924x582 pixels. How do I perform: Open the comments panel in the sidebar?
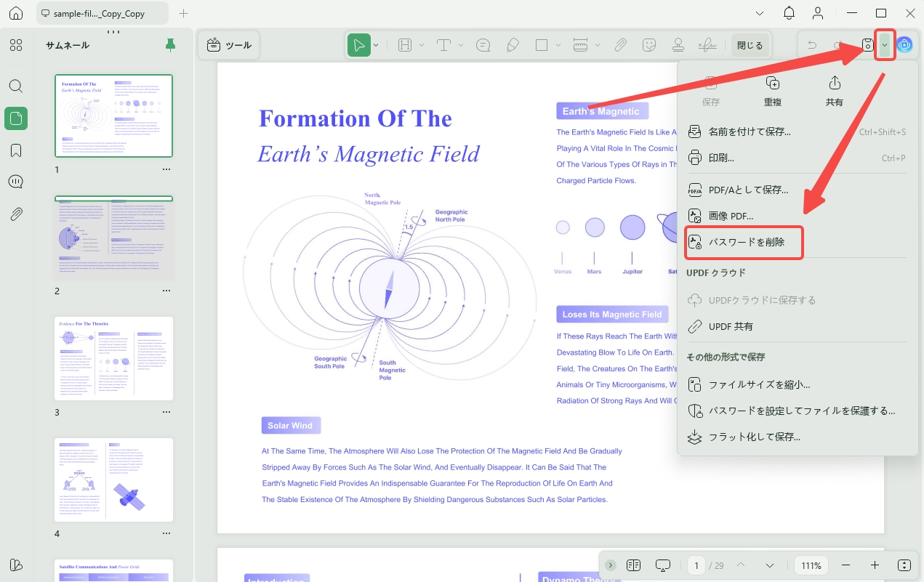coord(16,182)
